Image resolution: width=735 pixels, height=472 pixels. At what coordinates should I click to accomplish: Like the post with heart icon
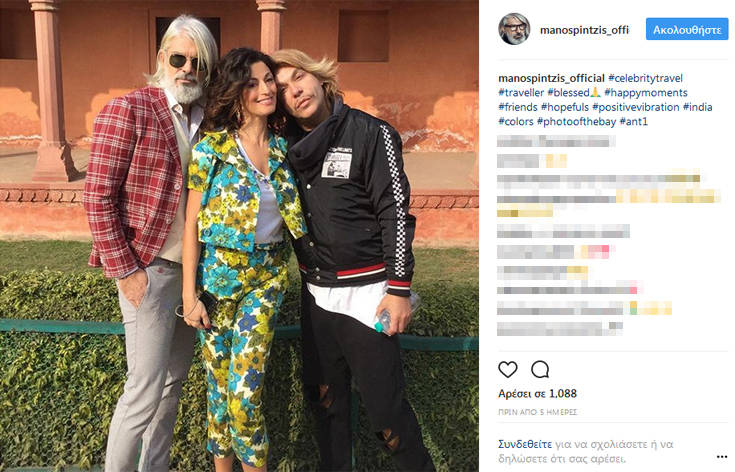coord(508,369)
